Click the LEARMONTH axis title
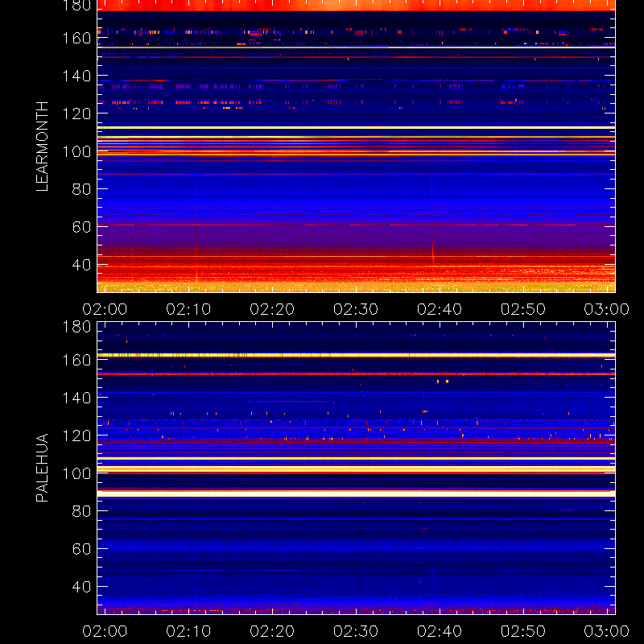Screen dimensions: 644x644 pyautogui.click(x=43, y=147)
